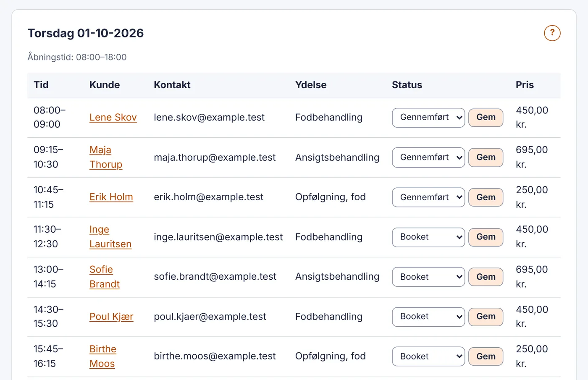Click the Pris column header
The height and width of the screenshot is (380, 588).
click(x=525, y=85)
